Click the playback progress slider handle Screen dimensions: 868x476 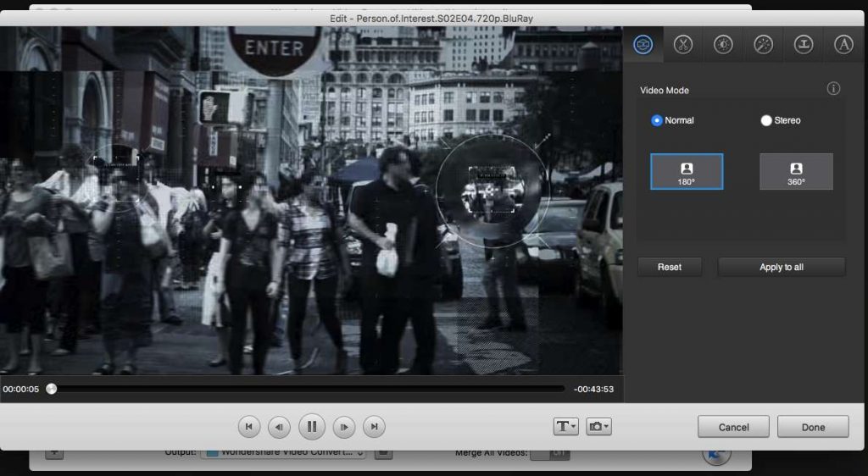[52, 389]
